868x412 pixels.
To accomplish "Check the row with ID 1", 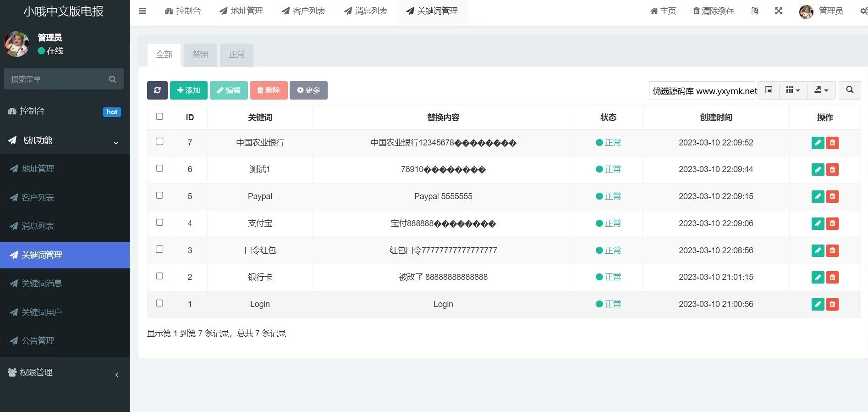I will (159, 303).
